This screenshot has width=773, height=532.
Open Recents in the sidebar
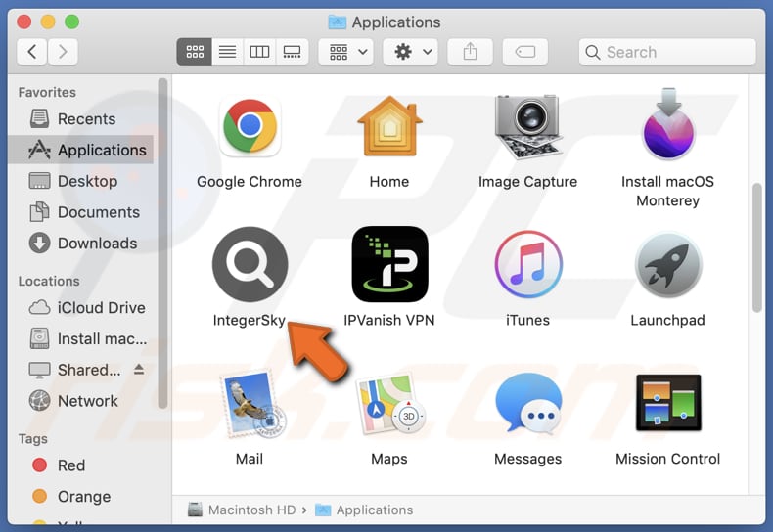(x=81, y=118)
